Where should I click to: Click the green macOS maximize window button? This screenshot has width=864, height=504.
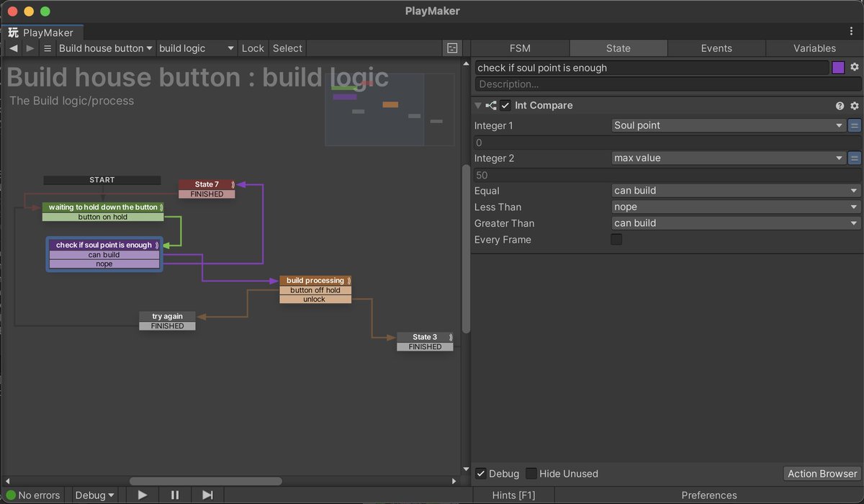click(45, 12)
